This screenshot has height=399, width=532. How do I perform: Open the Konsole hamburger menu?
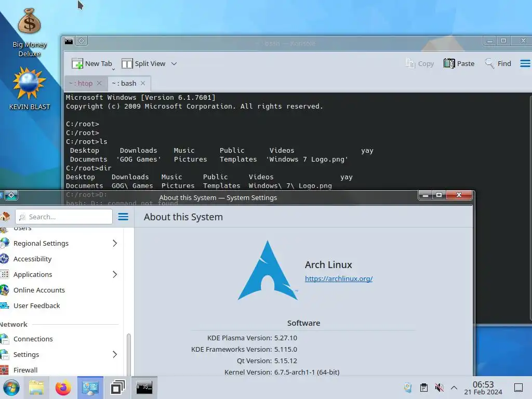pyautogui.click(x=525, y=63)
